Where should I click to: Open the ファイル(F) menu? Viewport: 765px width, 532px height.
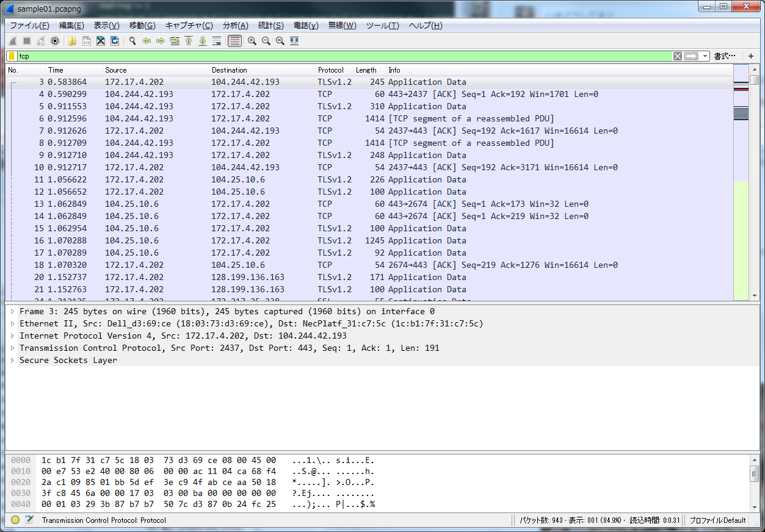point(29,26)
